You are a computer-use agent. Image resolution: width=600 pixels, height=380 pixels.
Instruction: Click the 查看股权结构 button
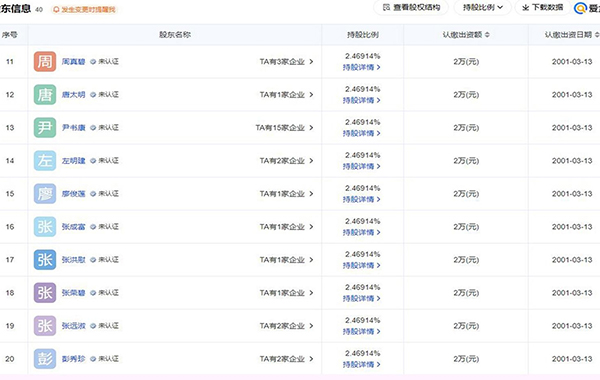[411, 7]
